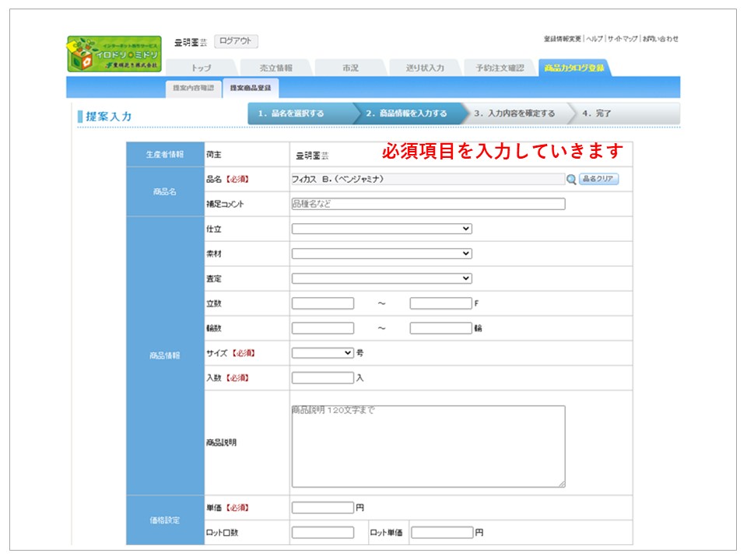Open the ヘルプ link

click(x=594, y=39)
